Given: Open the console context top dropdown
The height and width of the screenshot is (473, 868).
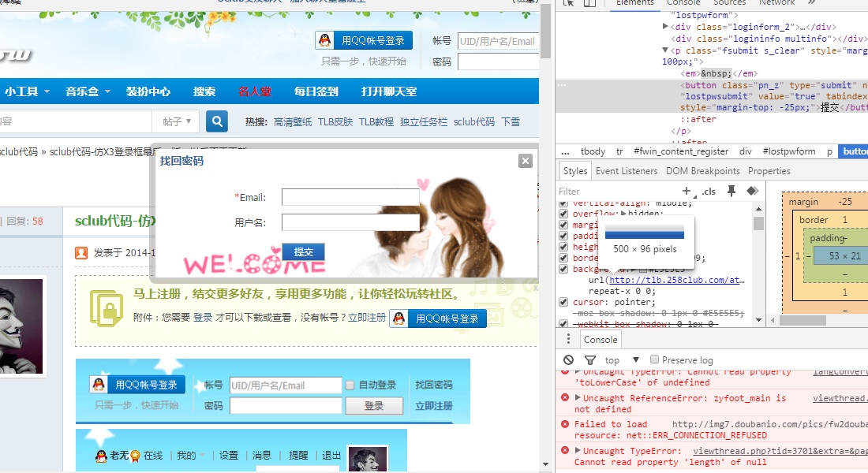Looking at the screenshot, I should tap(622, 359).
